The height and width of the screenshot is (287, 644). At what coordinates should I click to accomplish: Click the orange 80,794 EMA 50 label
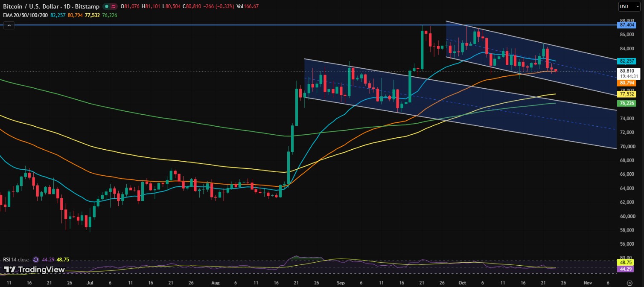point(626,83)
